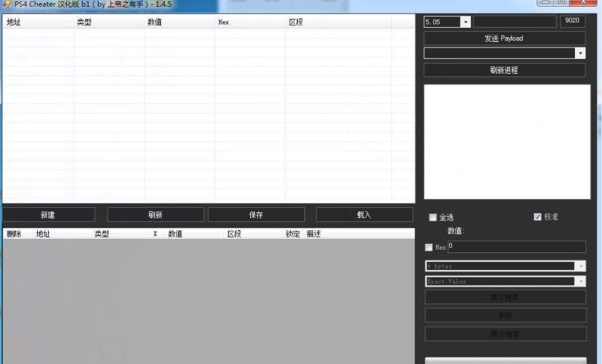Enable the 全选 checkbox
The width and height of the screenshot is (602, 364).
(433, 217)
